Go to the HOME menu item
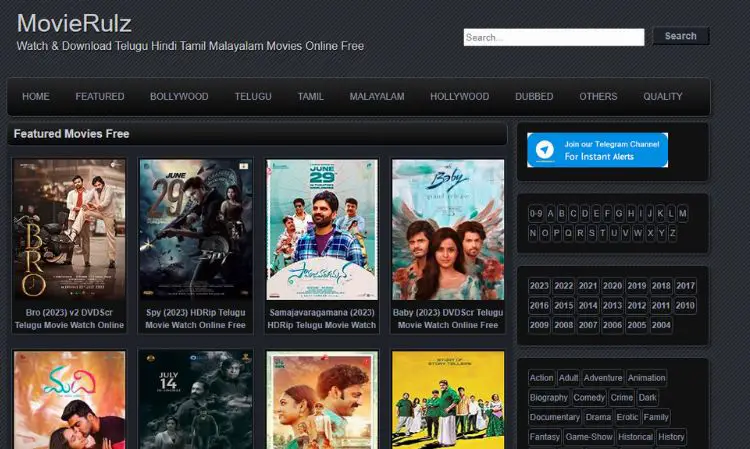 coord(36,97)
